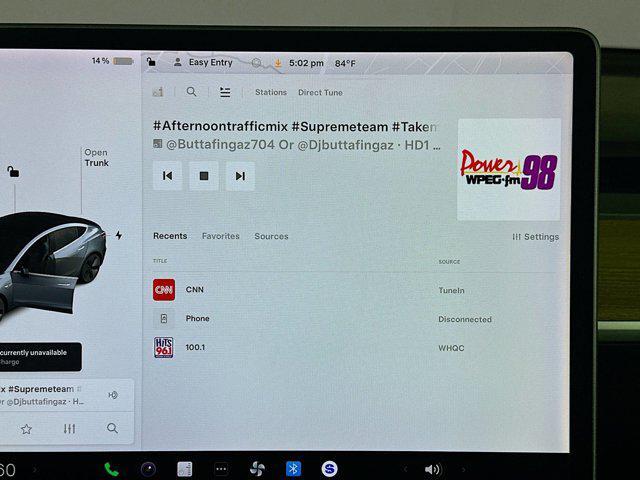This screenshot has width=640, height=480.
Task: Open the Bluetooth settings icon
Action: pyautogui.click(x=293, y=469)
